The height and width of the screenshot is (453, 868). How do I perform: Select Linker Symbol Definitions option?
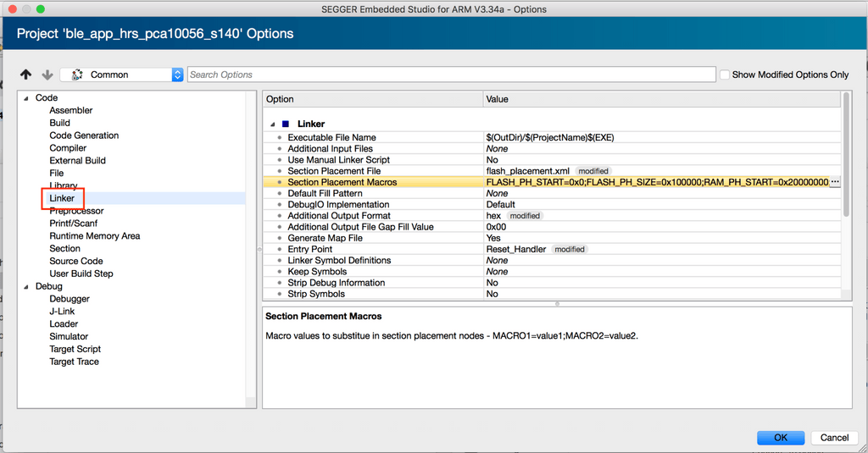(x=339, y=261)
